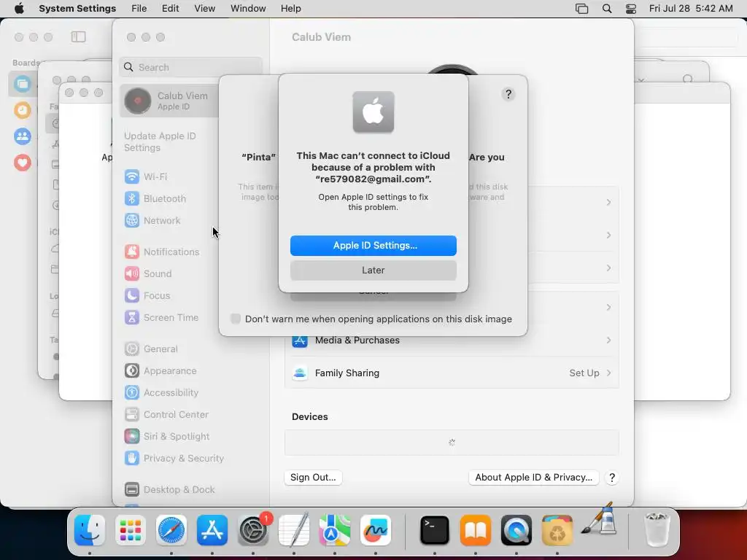This screenshot has width=747, height=560.
Task: Open Update Apple ID Settings
Action: 160,142
